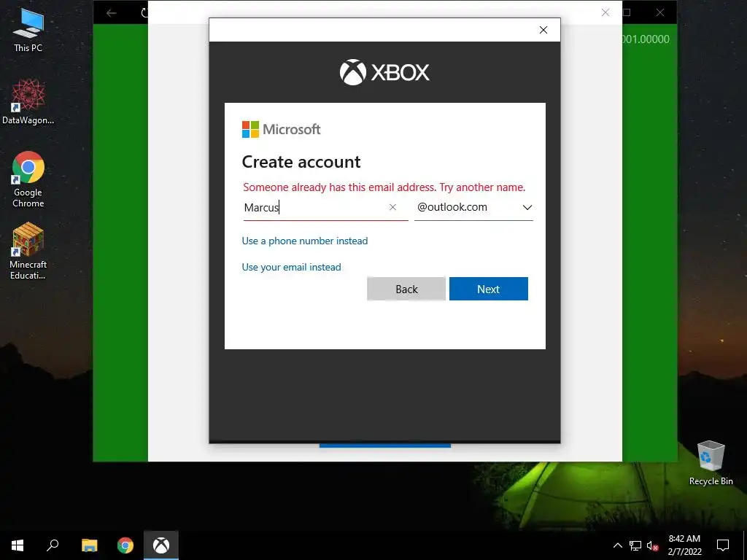Close the white middle window behind dialog

[605, 12]
